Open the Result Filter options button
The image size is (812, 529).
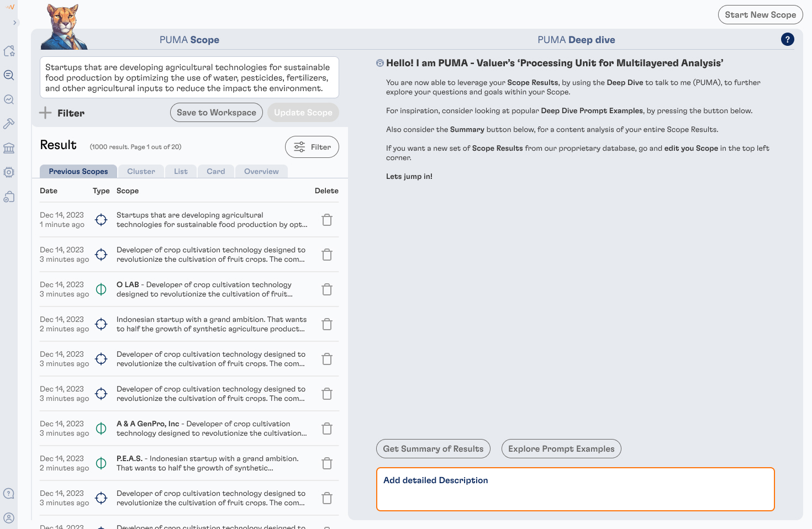(x=312, y=147)
